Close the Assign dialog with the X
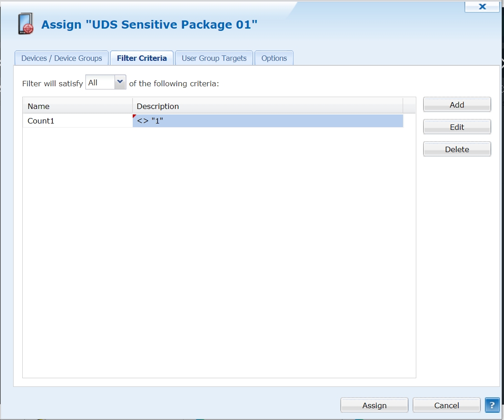 point(482,7)
